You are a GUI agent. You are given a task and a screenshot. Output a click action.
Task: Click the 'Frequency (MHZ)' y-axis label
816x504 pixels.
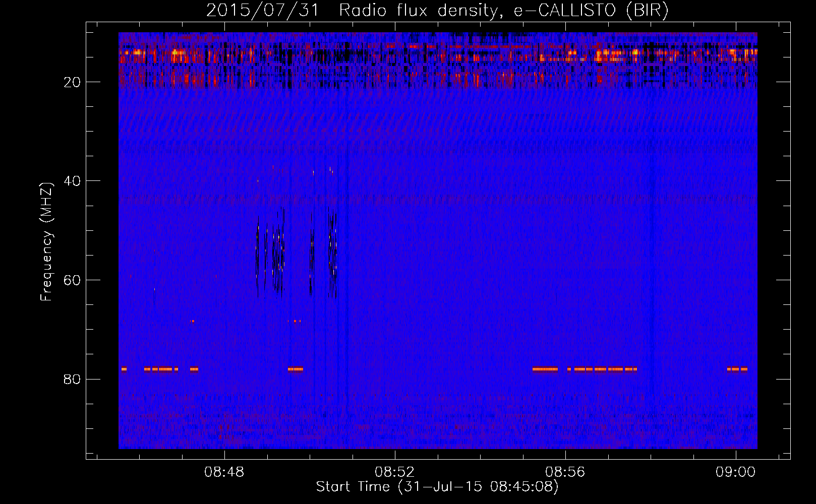(x=46, y=242)
